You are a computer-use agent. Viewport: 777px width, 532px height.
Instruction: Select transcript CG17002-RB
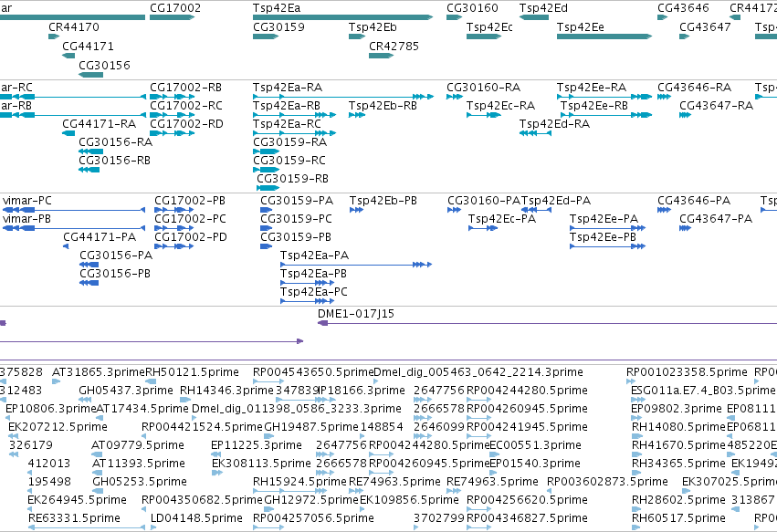tap(172, 97)
